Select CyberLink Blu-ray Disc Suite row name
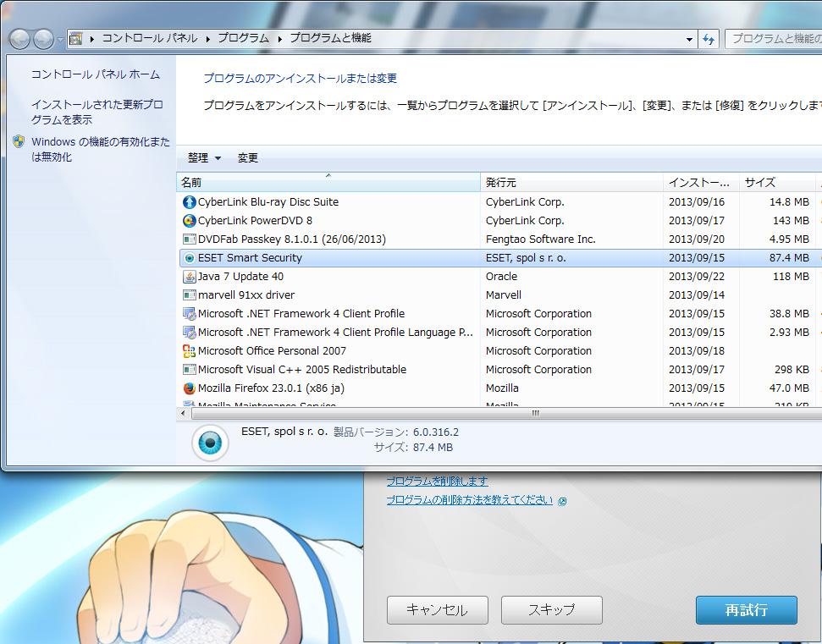822x644 pixels. pyautogui.click(x=268, y=202)
